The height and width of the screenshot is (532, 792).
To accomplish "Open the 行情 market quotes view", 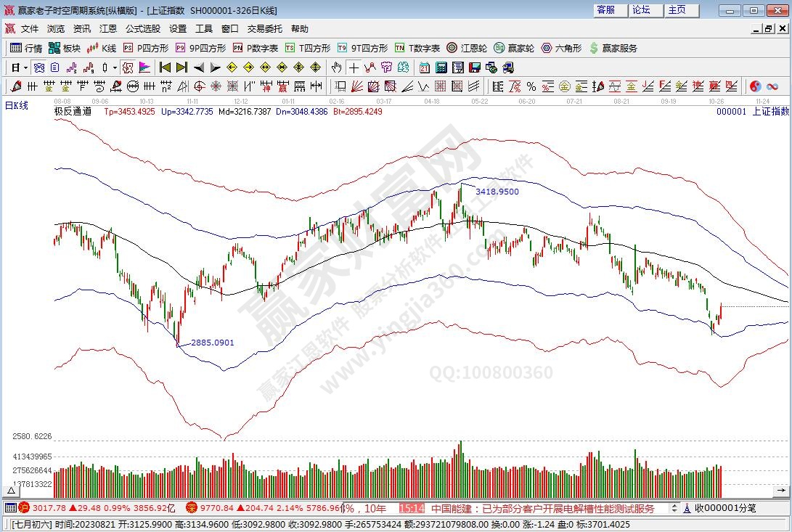I will tap(26, 48).
